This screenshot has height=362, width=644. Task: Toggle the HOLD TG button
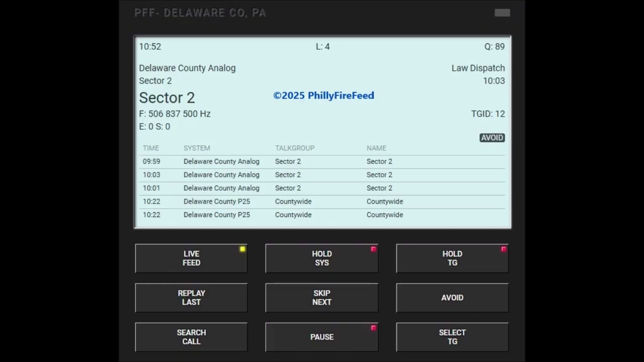(x=452, y=258)
